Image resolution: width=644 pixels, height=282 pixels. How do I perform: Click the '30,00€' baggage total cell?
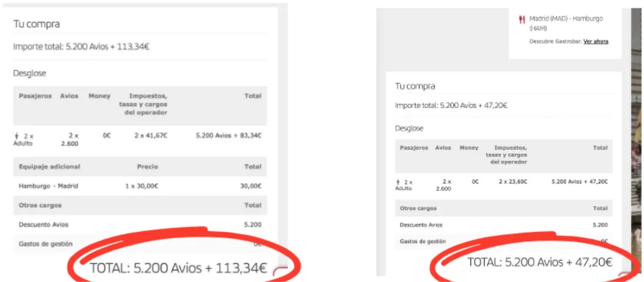tap(251, 186)
